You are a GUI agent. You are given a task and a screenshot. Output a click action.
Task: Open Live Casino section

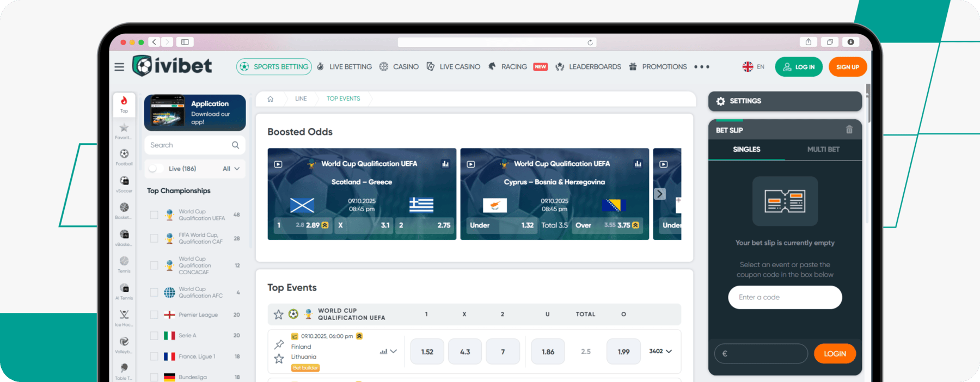[454, 67]
